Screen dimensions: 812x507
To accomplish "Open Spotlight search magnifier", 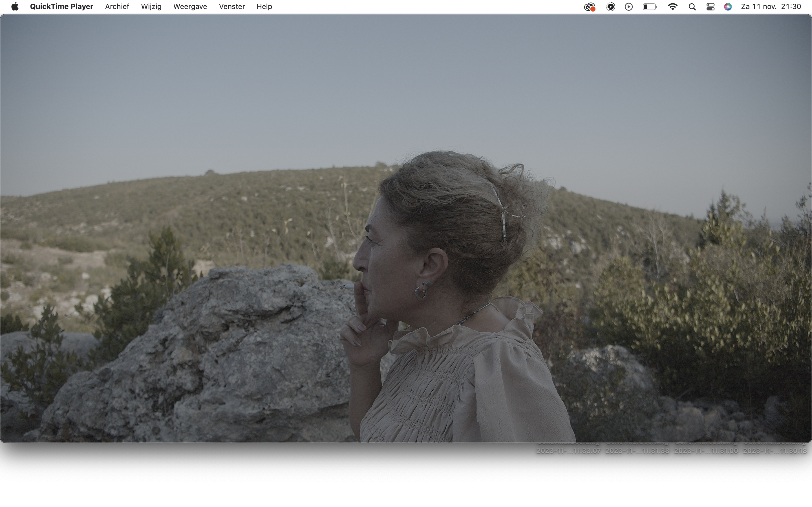I will pyautogui.click(x=692, y=7).
